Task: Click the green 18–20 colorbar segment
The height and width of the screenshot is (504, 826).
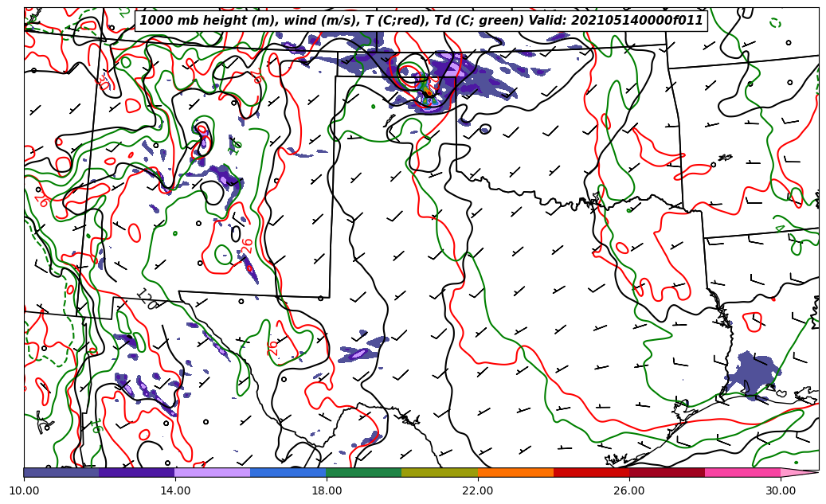Action: tap(364, 472)
